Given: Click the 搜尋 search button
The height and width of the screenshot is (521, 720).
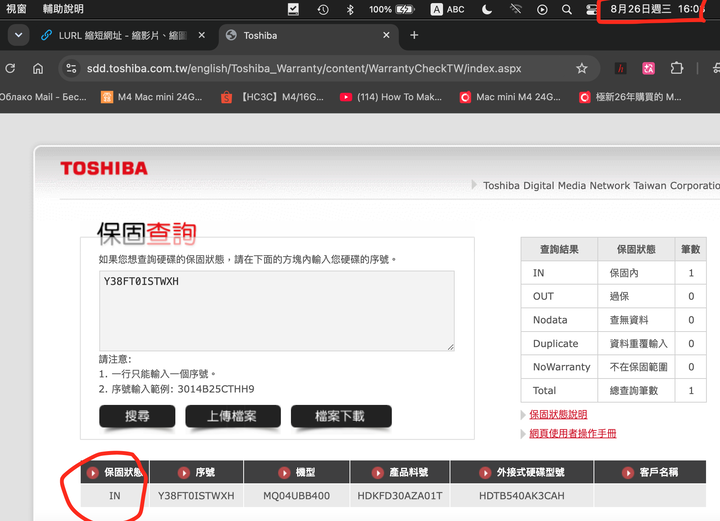Looking at the screenshot, I should pos(137,416).
